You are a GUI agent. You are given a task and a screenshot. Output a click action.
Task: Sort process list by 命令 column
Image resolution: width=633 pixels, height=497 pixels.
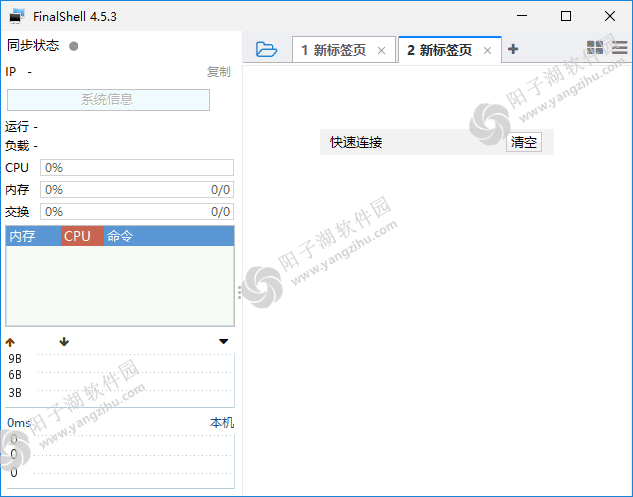pos(169,236)
